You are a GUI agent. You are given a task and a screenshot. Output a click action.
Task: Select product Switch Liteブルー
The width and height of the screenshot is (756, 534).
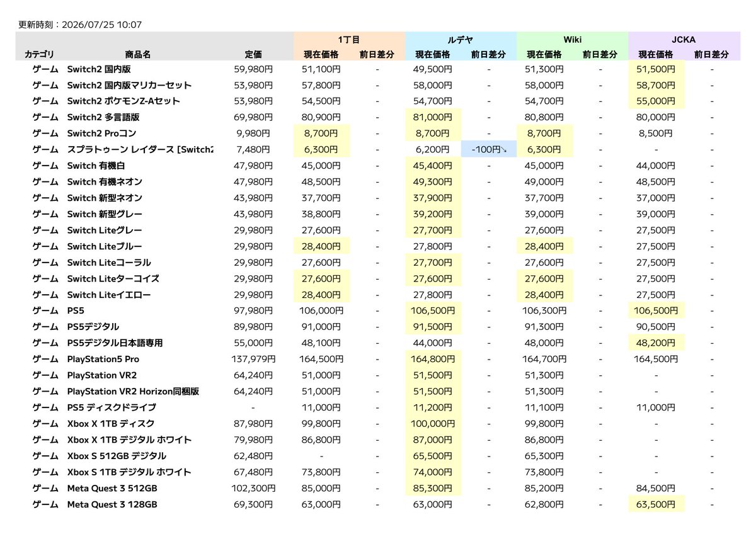[105, 246]
